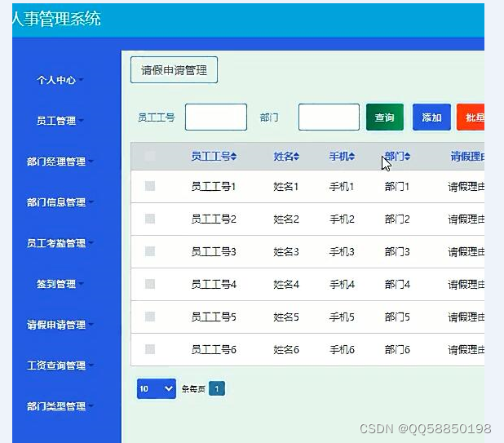Click cell 姓名5
Screen dimensions: 504x443
(x=286, y=317)
